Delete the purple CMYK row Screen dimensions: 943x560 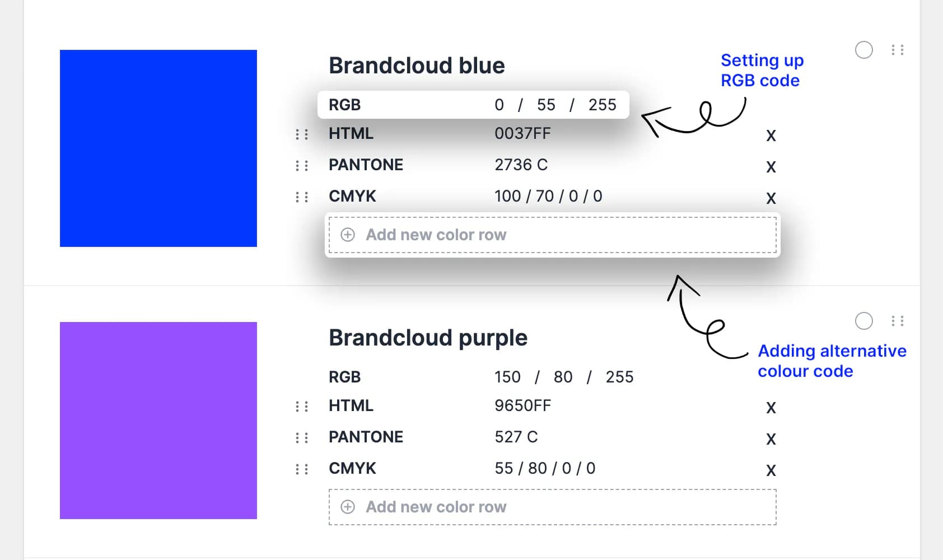click(771, 470)
